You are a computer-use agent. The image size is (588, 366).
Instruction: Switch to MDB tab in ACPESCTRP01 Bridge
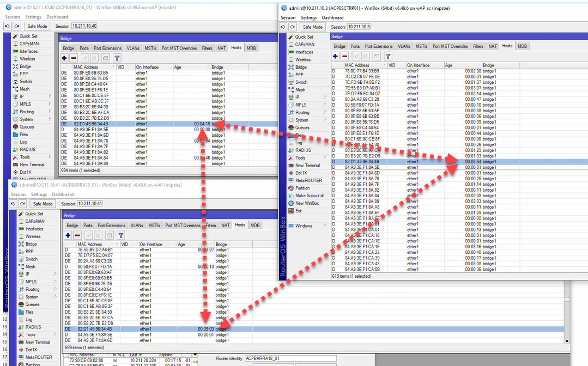[522, 46]
